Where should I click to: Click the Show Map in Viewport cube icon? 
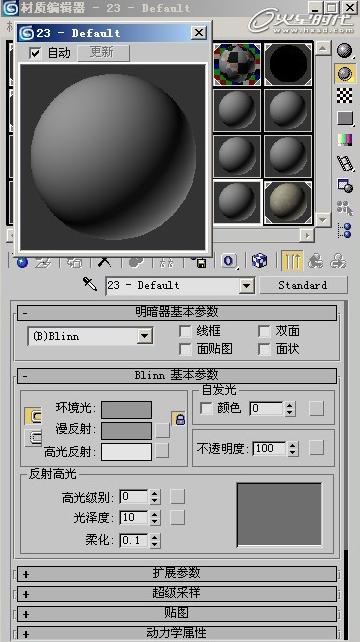click(259, 261)
